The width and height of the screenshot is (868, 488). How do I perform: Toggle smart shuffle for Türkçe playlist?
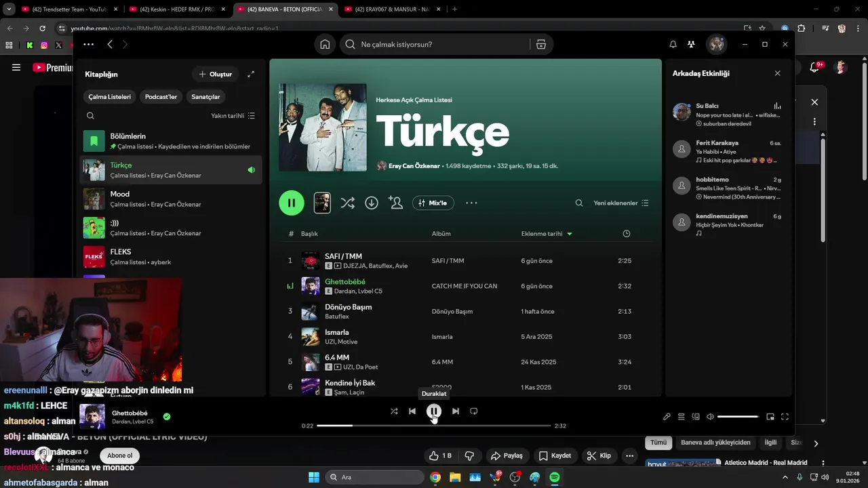(x=347, y=203)
